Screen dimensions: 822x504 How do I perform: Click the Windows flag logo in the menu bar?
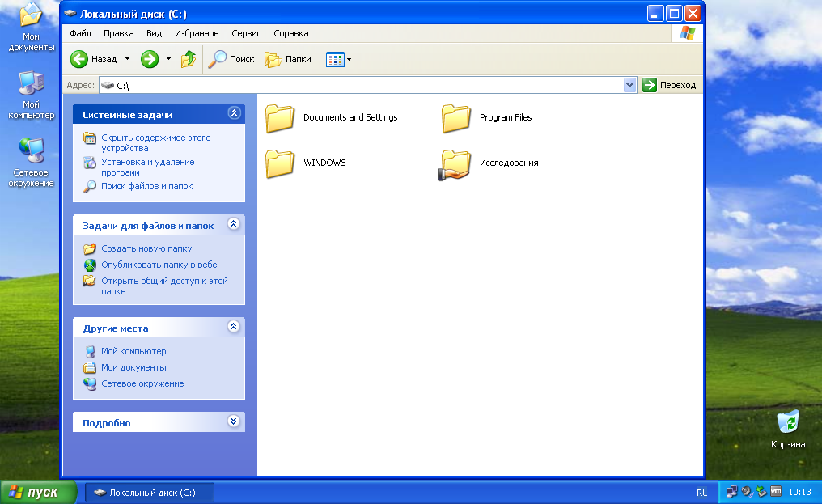[687, 33]
